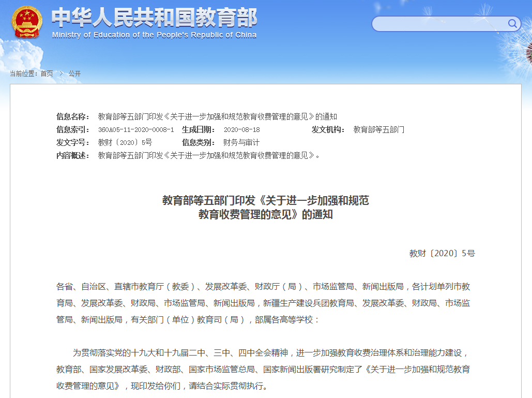Image resolution: width=532 pixels, height=398 pixels.
Task: Click the search magnifier icon
Action: click(x=513, y=24)
